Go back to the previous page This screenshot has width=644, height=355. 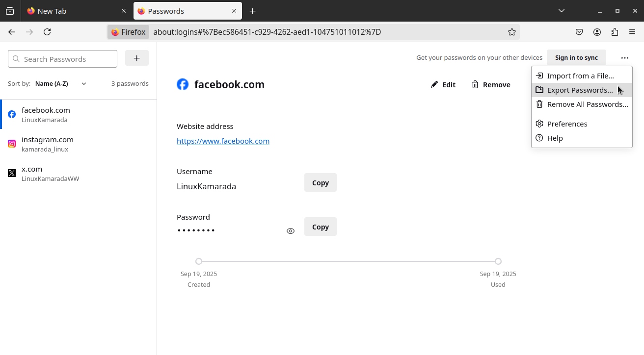[x=12, y=32]
